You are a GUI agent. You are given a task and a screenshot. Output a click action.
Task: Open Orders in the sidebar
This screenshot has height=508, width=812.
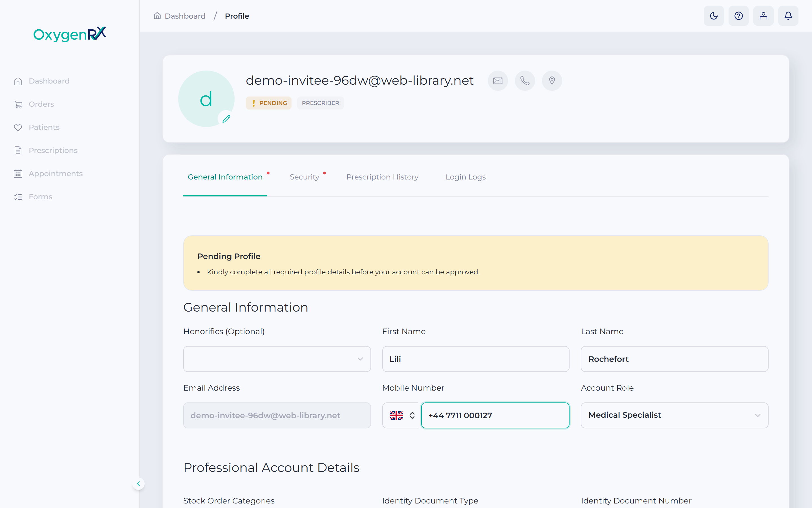tap(41, 104)
